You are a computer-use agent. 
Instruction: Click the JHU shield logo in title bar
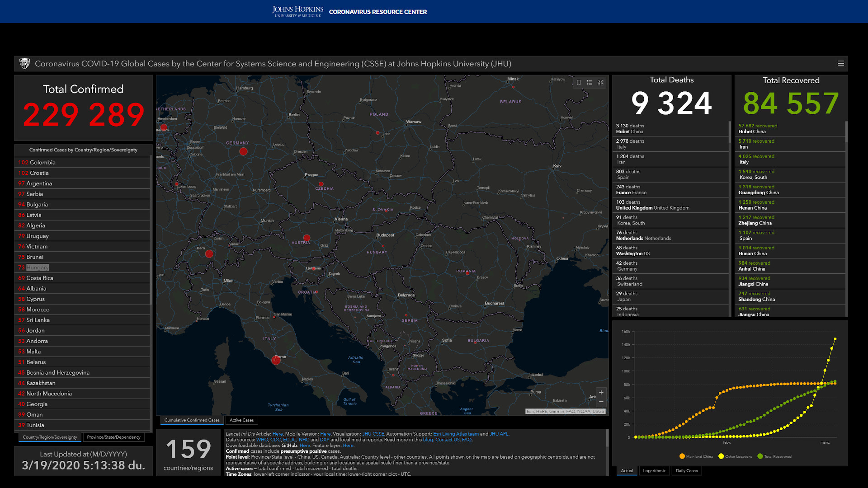pos(24,64)
